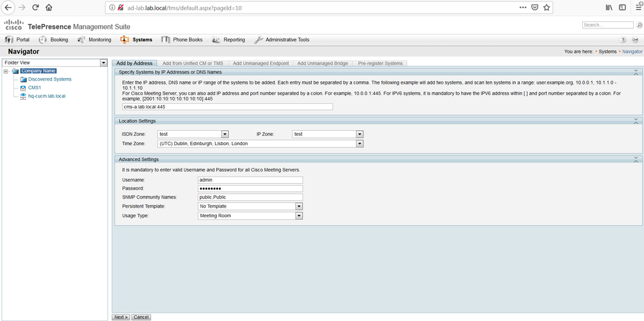
Task: Click the Cisco logo
Action: coord(14,25)
